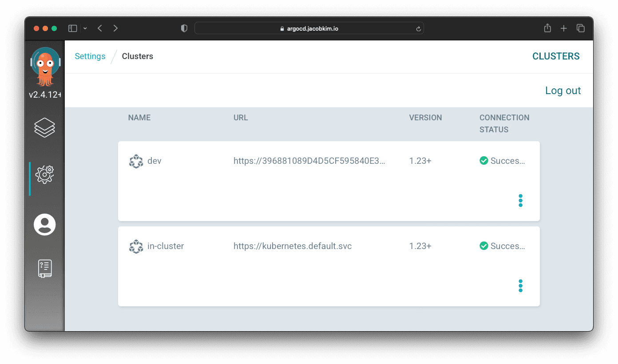Select the Clusters breadcrumb label
Screen dimensions: 618x364
[138, 56]
